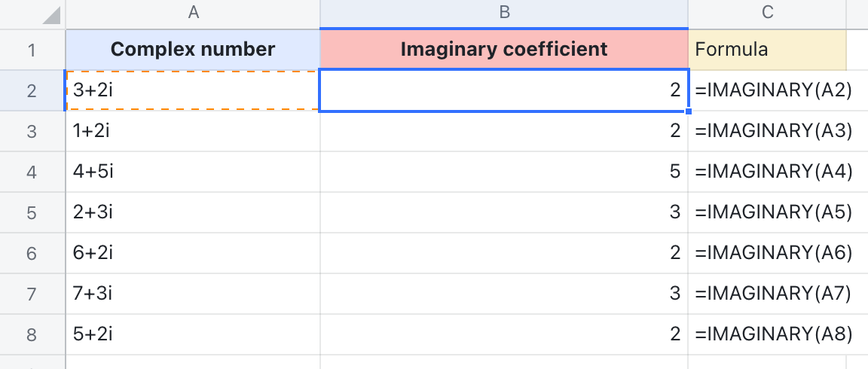This screenshot has height=369, width=868.
Task: Select the cell containing 7+3i
Action: (193, 294)
